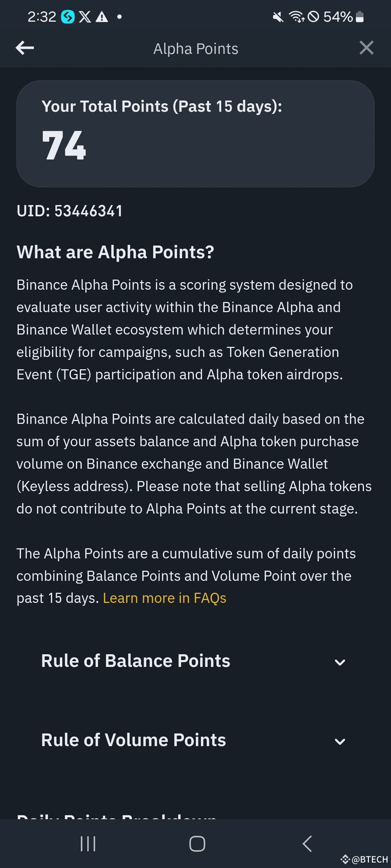
Task: Expand Rule of Balance Points chevron
Action: pos(340,662)
